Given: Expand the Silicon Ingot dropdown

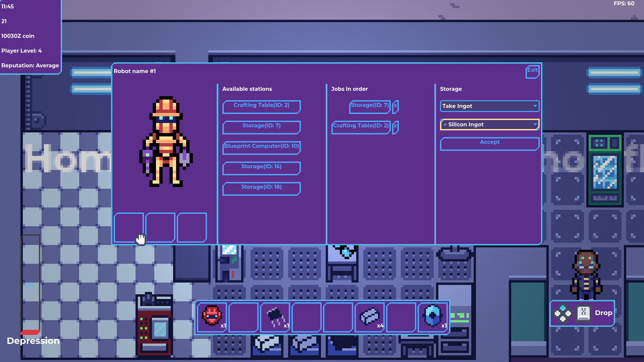Looking at the screenshot, I should tap(489, 125).
